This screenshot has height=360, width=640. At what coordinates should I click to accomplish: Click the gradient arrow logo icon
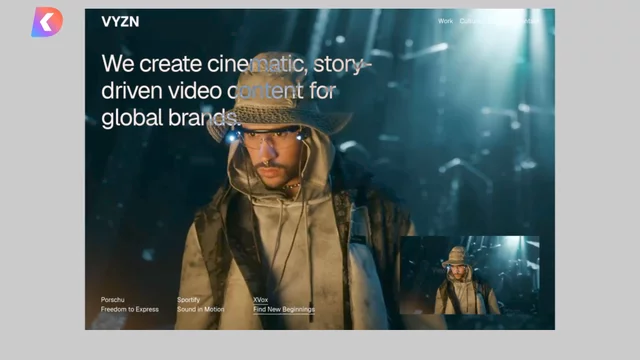[x=47, y=22]
